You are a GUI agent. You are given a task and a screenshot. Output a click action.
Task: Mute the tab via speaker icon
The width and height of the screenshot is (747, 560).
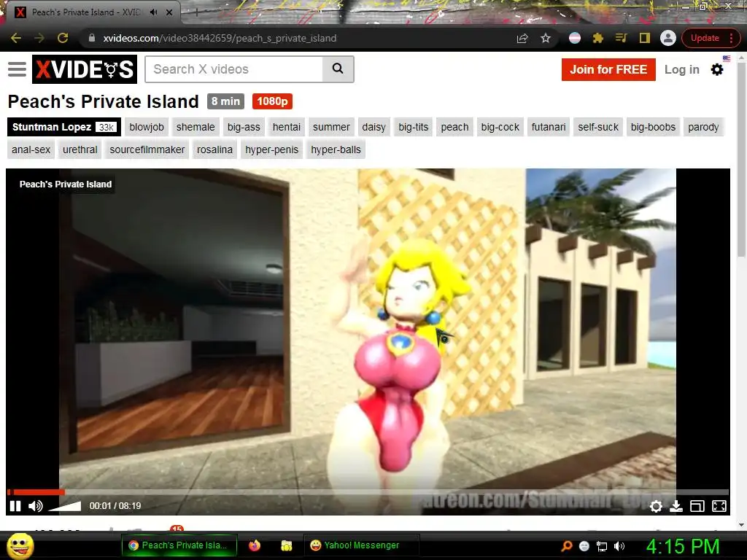153,12
